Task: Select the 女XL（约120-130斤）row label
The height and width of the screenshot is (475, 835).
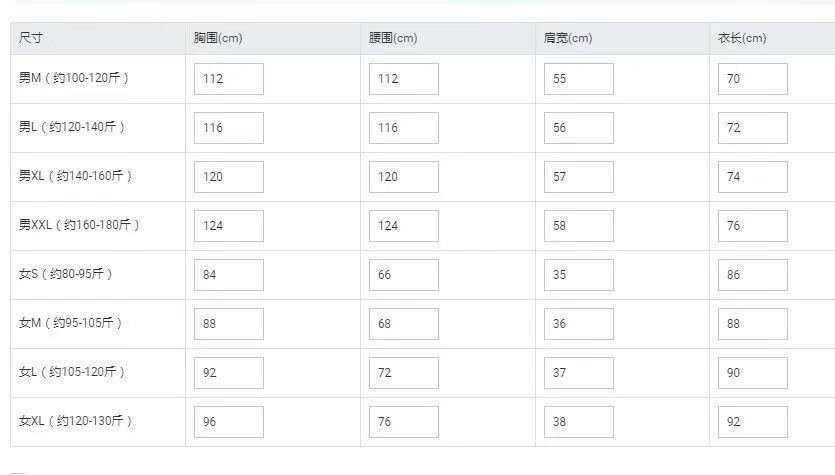Action: (75, 421)
